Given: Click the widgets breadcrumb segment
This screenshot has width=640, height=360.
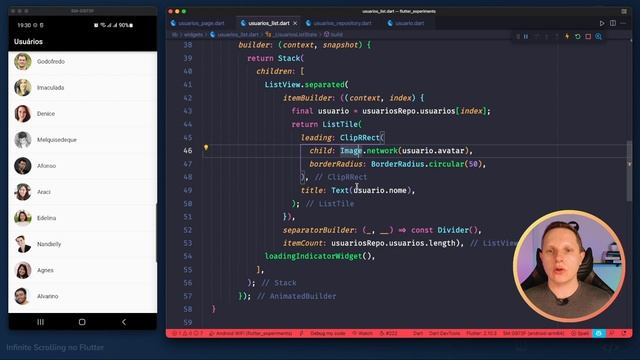Looking at the screenshot, I should 193,35.
